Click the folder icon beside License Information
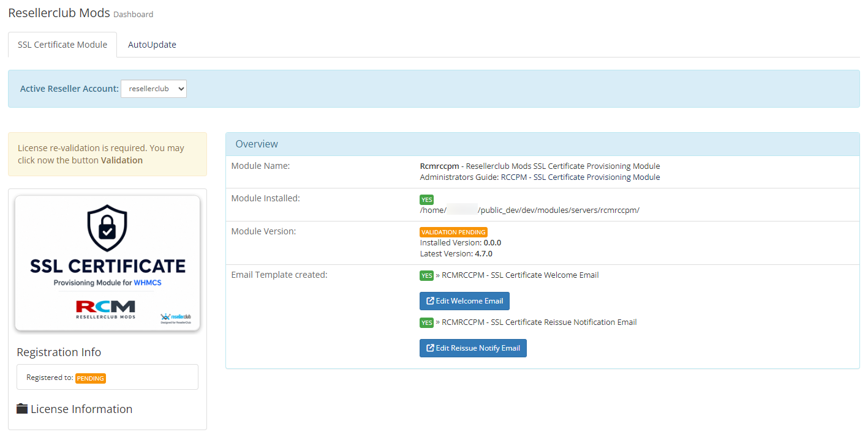This screenshot has height=443, width=868. 22,409
